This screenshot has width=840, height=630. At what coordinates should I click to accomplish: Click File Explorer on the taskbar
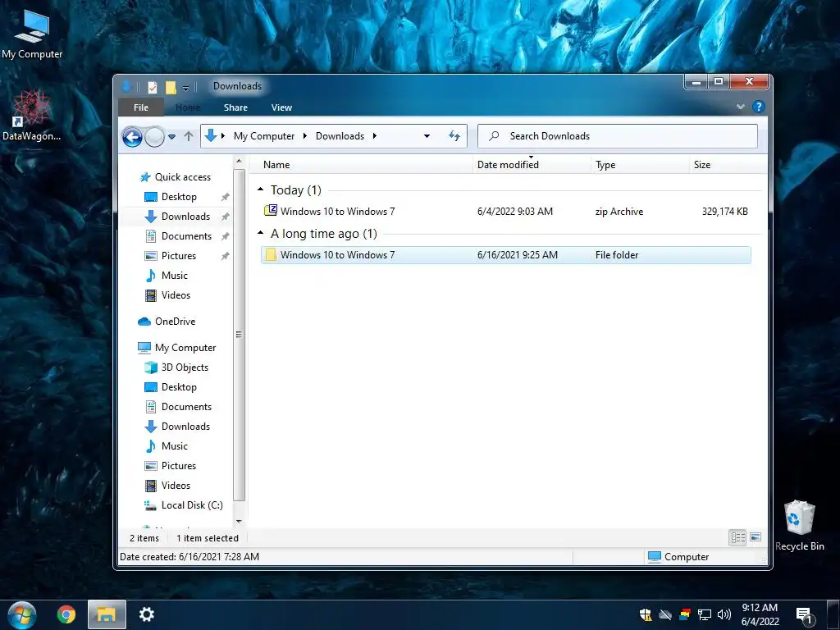[x=107, y=614]
